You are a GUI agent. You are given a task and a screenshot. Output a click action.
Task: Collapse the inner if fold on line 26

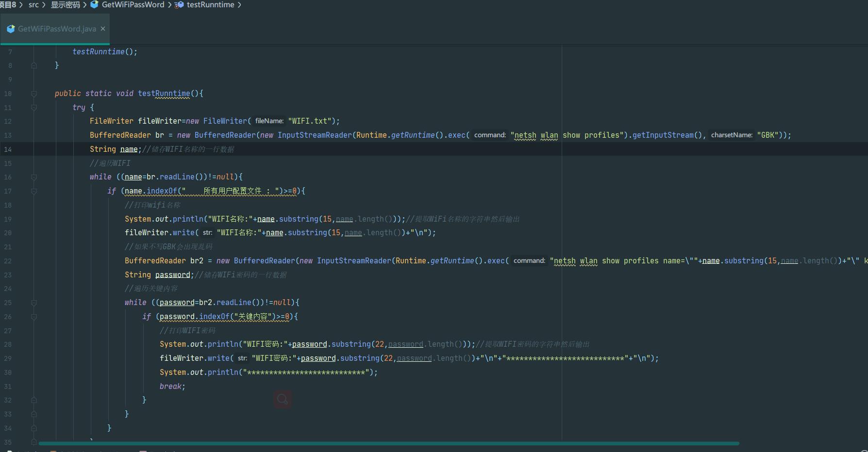tap(34, 317)
